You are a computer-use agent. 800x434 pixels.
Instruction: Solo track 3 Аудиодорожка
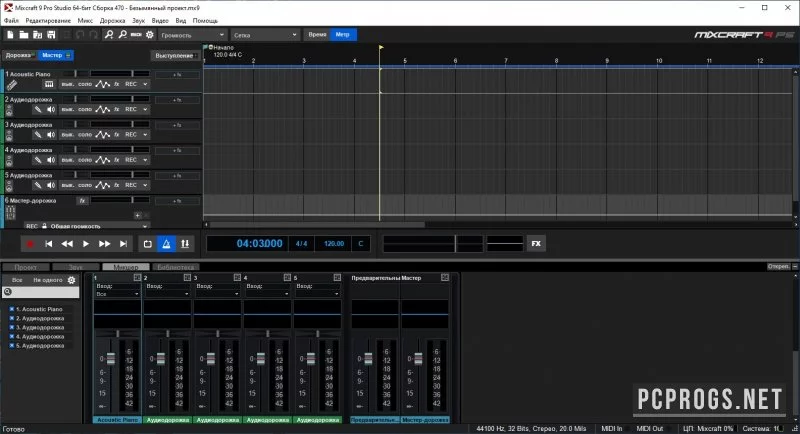pos(85,135)
